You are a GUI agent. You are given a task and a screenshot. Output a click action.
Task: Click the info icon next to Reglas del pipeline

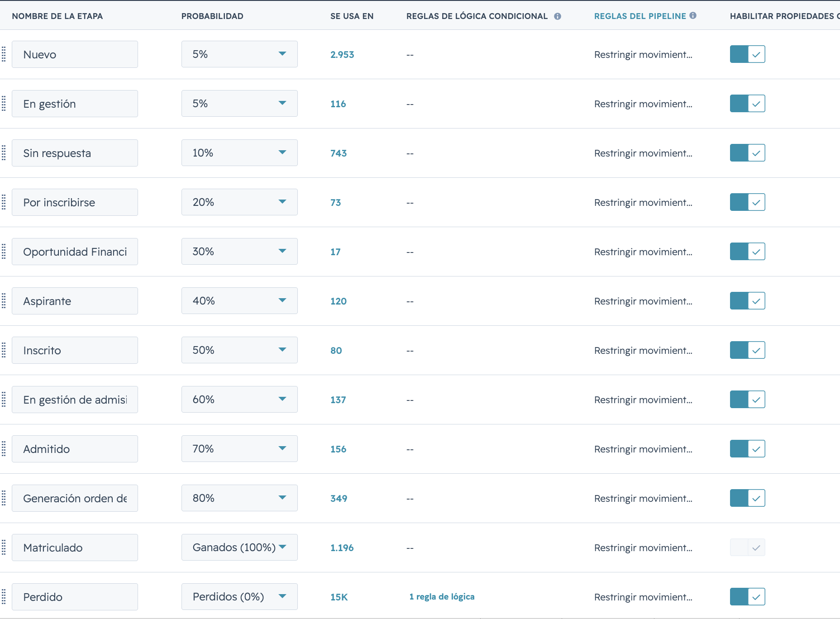693,15
